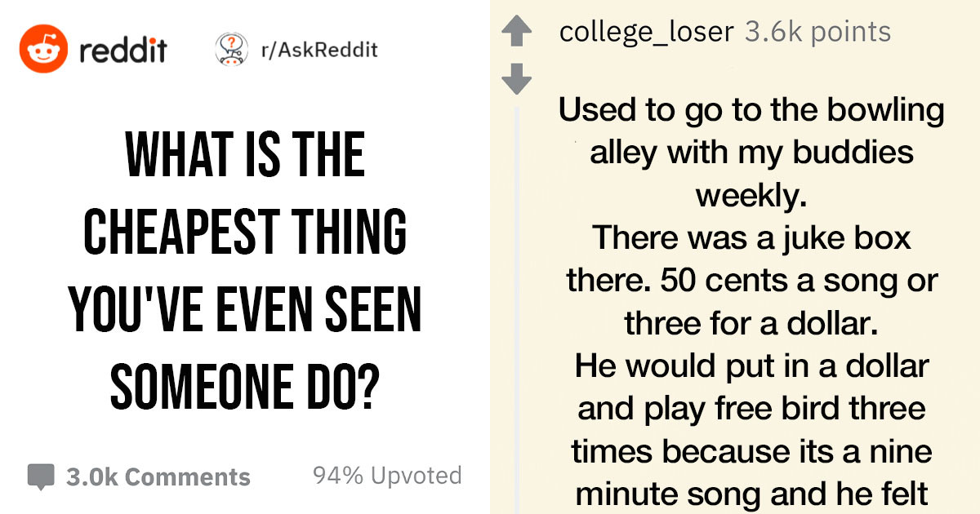Open the reddit wordmark link

coord(123,51)
